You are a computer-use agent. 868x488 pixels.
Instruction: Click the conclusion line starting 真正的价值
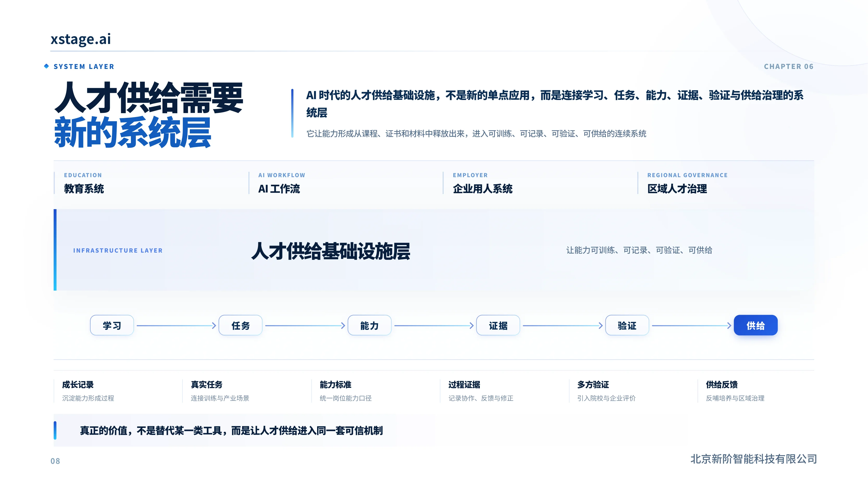[x=231, y=431]
